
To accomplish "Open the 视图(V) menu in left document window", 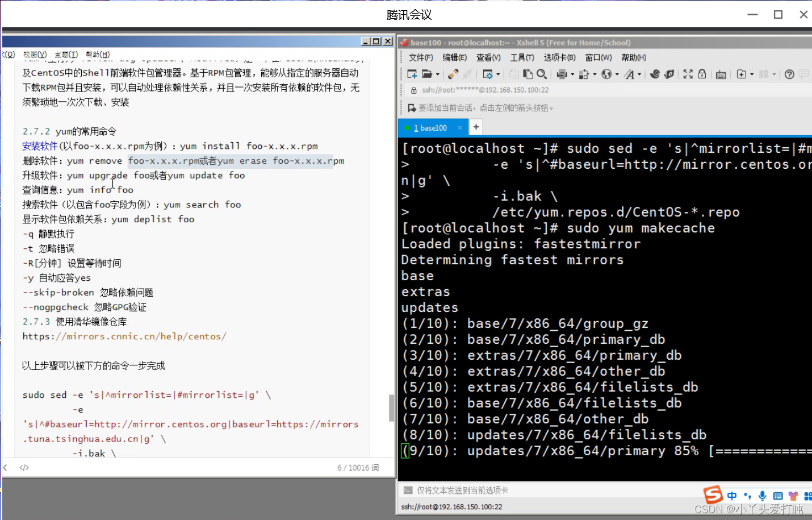I will pyautogui.click(x=35, y=55).
